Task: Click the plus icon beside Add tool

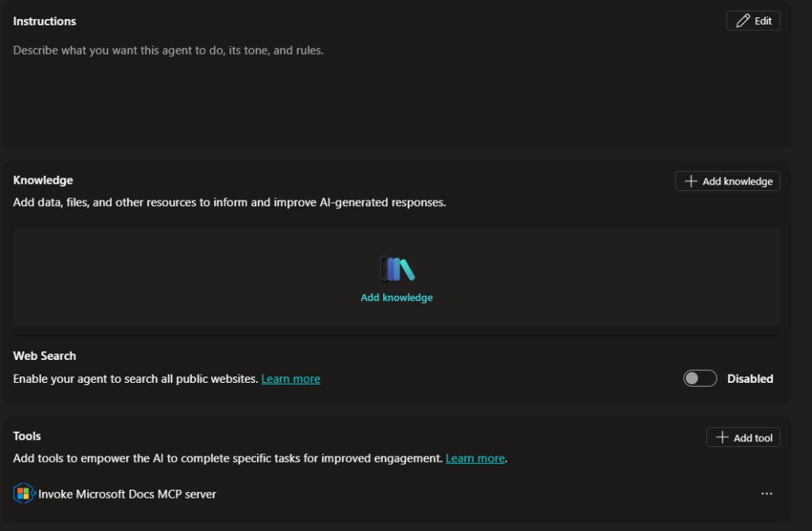Action: [x=722, y=437]
